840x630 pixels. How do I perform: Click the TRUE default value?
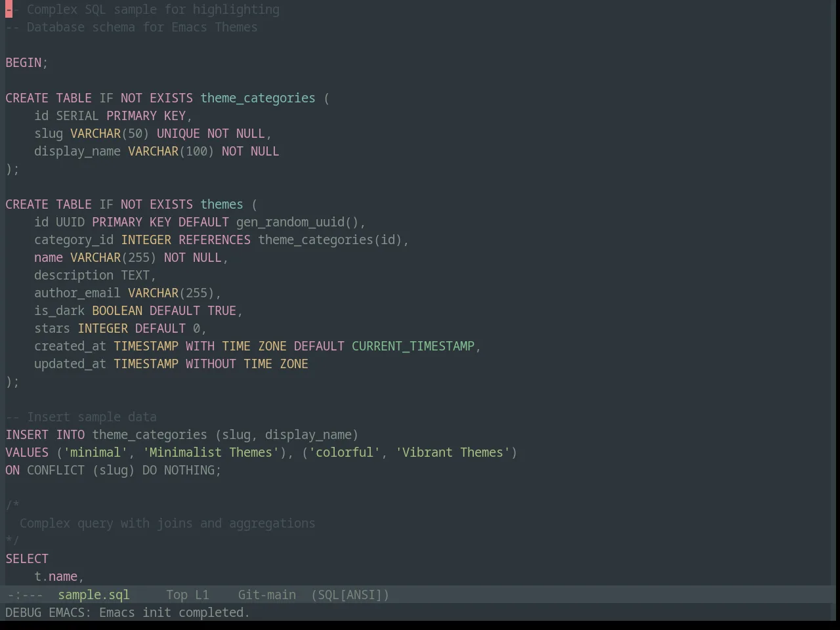pos(222,310)
